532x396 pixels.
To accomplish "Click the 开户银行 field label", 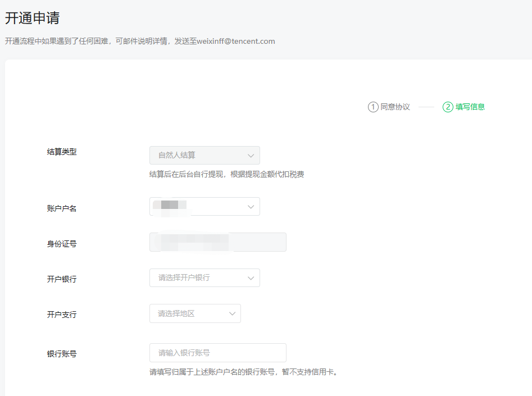I will [62, 279].
